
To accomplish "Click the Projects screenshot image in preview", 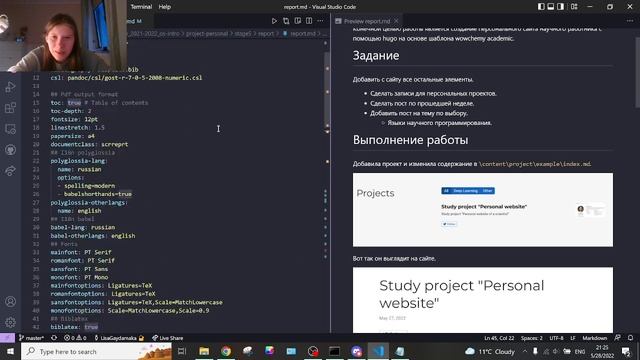I will [483, 210].
